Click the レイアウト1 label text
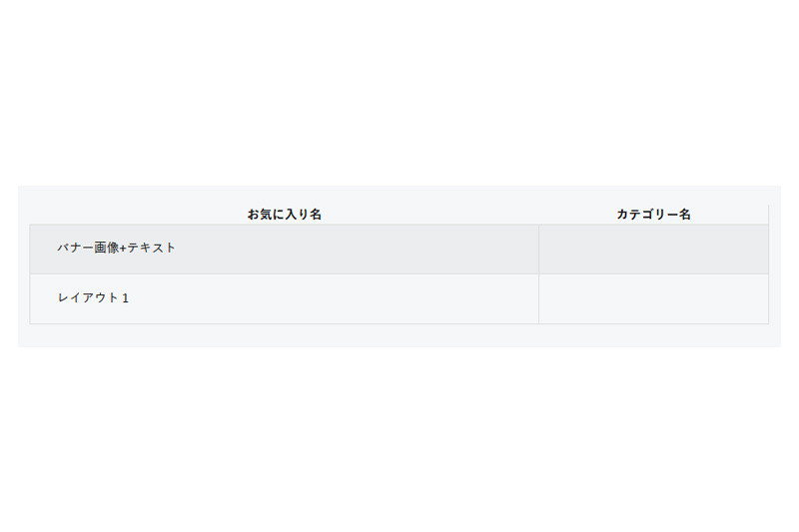Screen dimensions: 799x532 click(x=93, y=298)
